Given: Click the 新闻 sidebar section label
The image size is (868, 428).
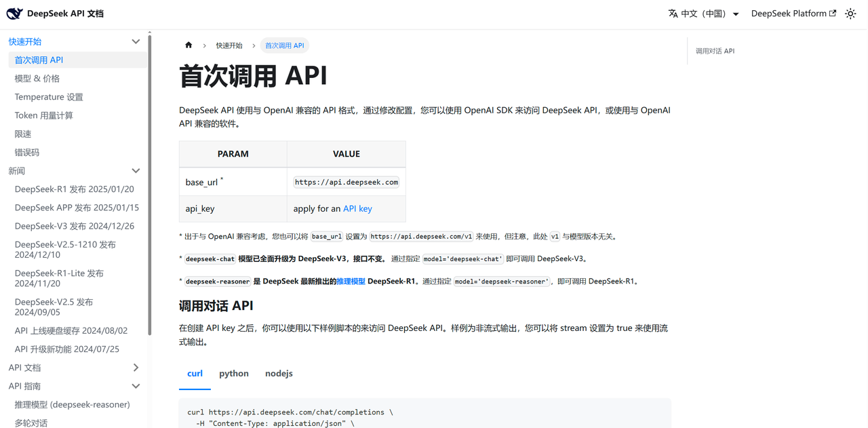Looking at the screenshot, I should [x=17, y=171].
